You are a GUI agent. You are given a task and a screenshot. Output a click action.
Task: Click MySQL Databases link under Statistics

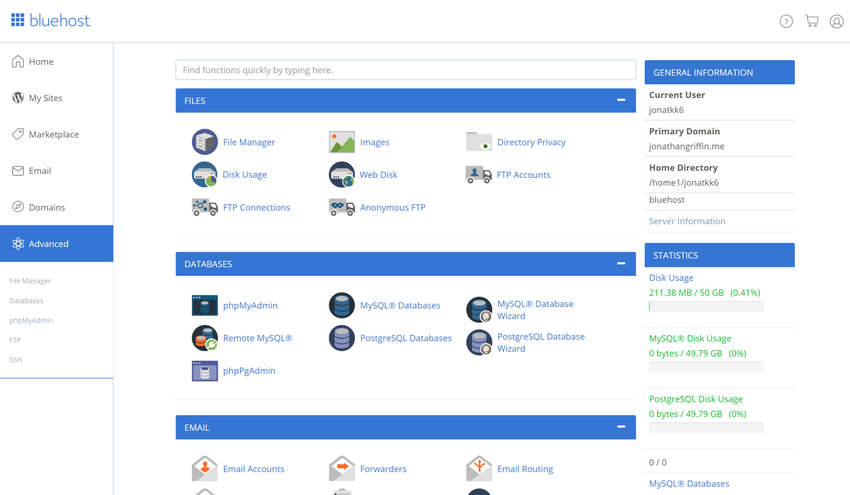689,484
